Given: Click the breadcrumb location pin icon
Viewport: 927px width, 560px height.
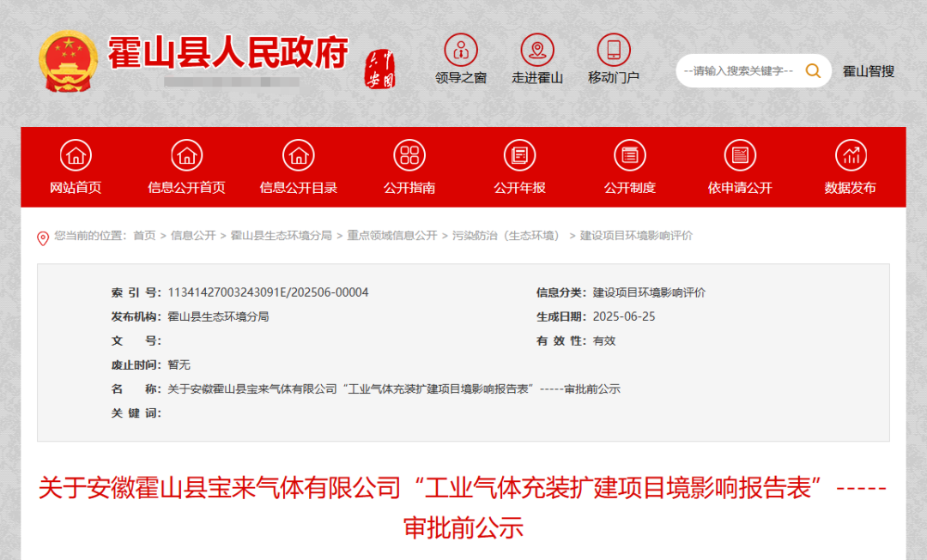Looking at the screenshot, I should [43, 238].
